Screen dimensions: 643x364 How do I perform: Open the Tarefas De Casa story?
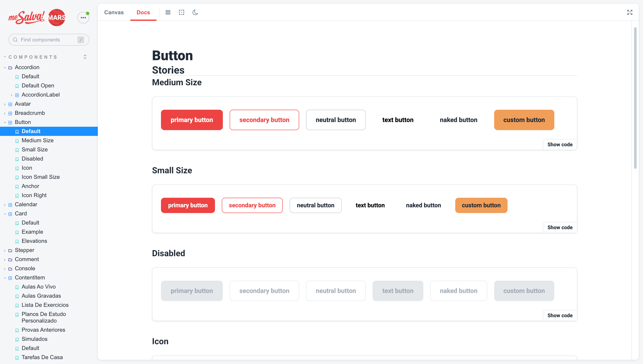[42, 357]
